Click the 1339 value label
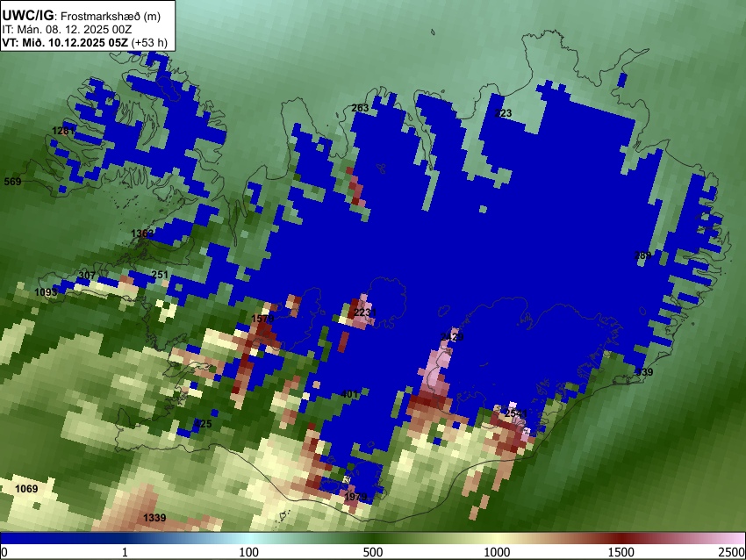This screenshot has height=560, width=746. click(154, 518)
